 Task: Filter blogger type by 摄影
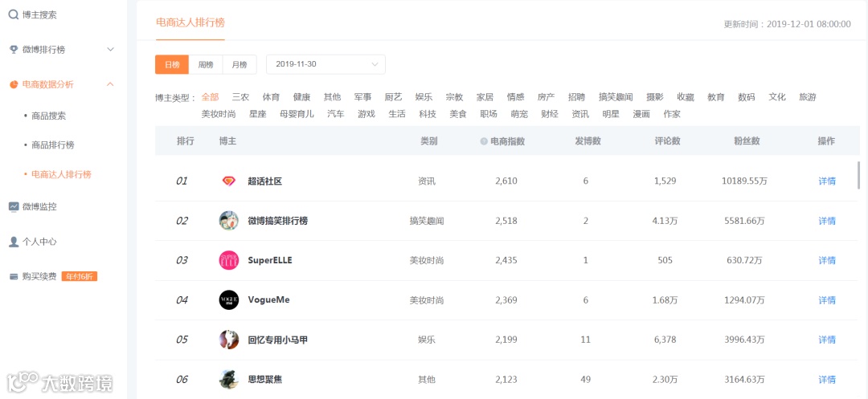[655, 97]
